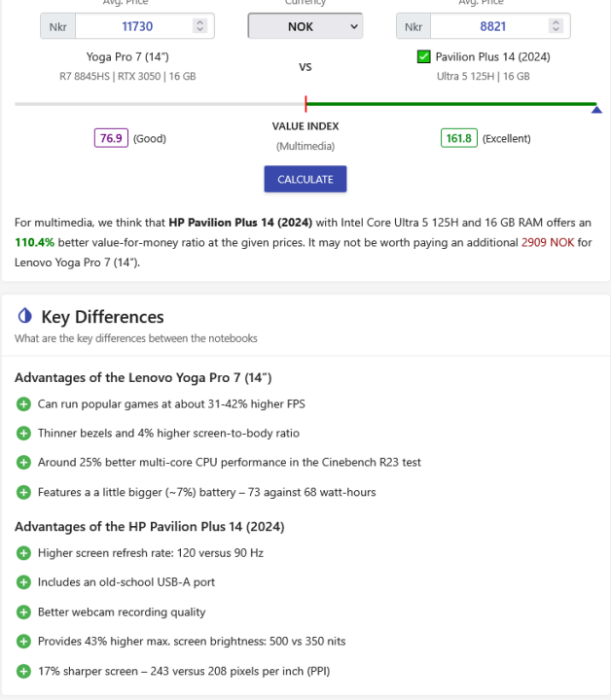This screenshot has width=611, height=700.
Task: Click the plus icon beside bigger battery line
Action: coord(23,492)
